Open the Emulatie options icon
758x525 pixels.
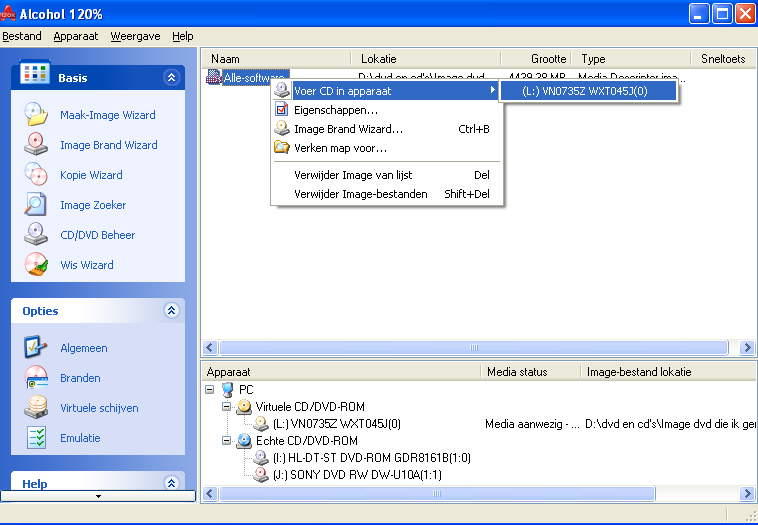(36, 438)
